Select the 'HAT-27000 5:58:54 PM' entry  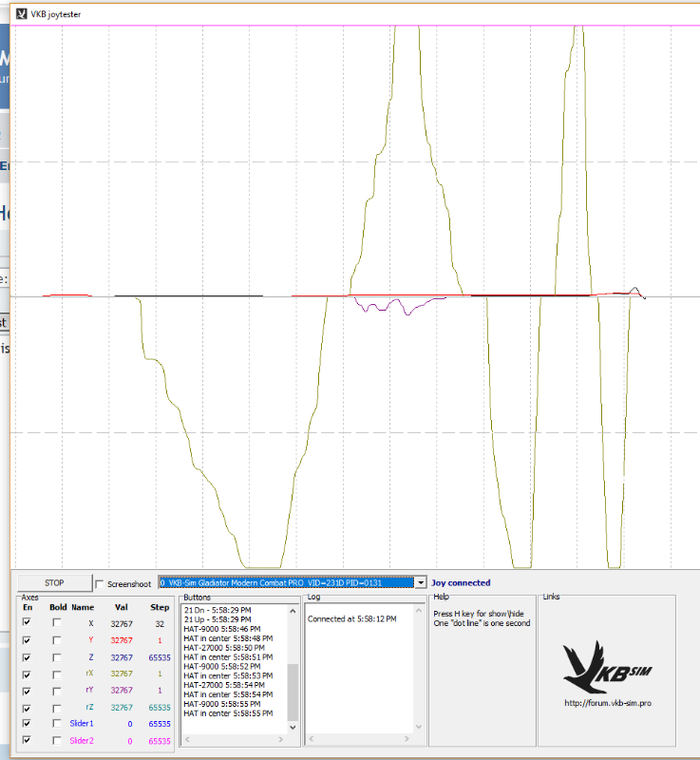click(224, 685)
